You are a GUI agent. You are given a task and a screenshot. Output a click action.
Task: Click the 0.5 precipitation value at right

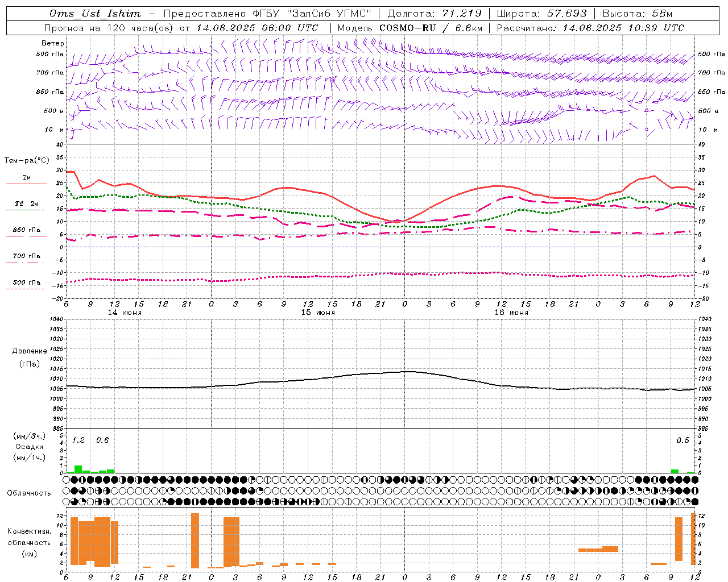(x=682, y=440)
